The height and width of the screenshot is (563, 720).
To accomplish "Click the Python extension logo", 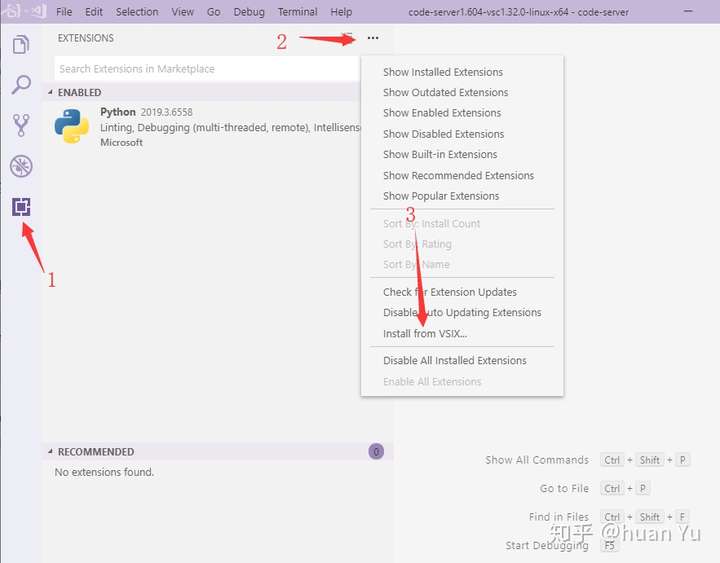I will 72,126.
